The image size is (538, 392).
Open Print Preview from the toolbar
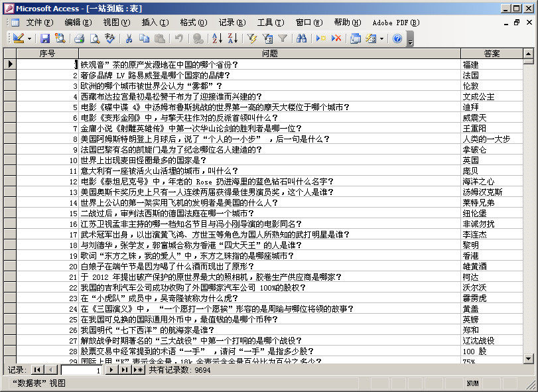point(94,38)
